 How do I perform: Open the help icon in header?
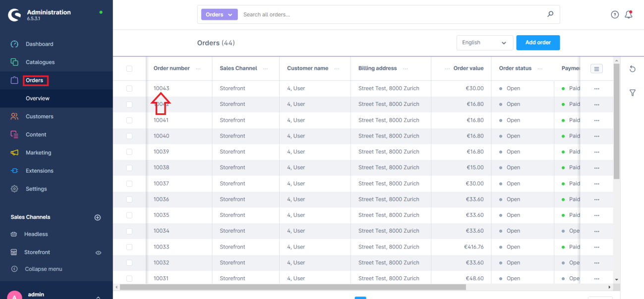pyautogui.click(x=615, y=15)
